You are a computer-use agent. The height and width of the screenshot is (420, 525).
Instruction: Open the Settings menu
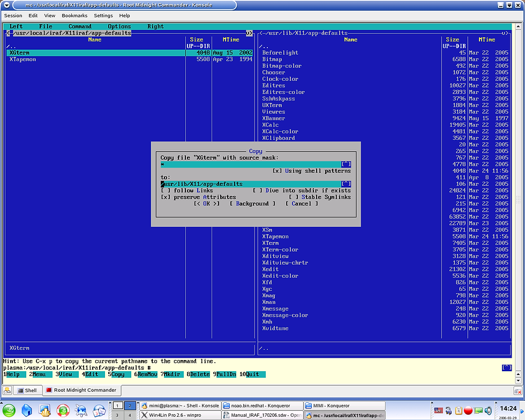pyautogui.click(x=103, y=16)
